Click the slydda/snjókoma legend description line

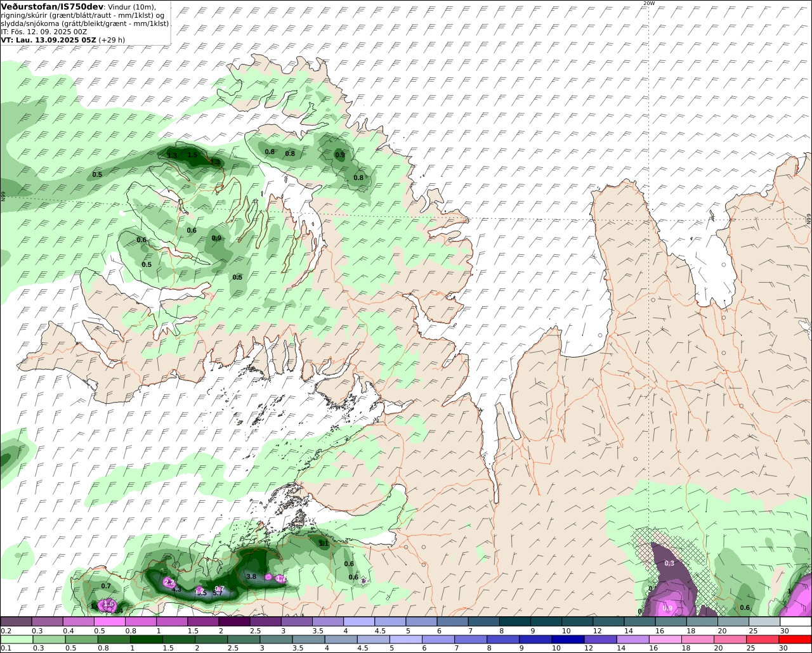84,23
